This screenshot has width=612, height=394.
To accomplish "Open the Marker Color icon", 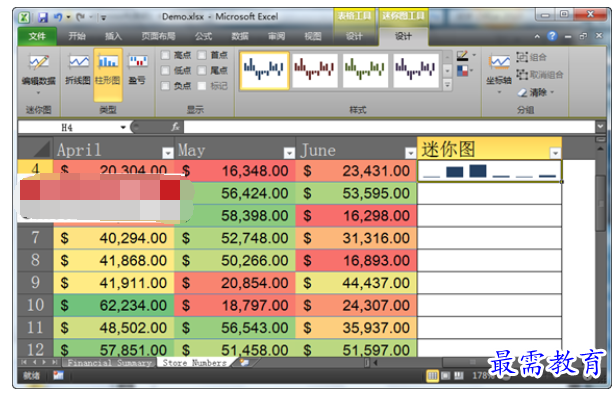I will [462, 71].
